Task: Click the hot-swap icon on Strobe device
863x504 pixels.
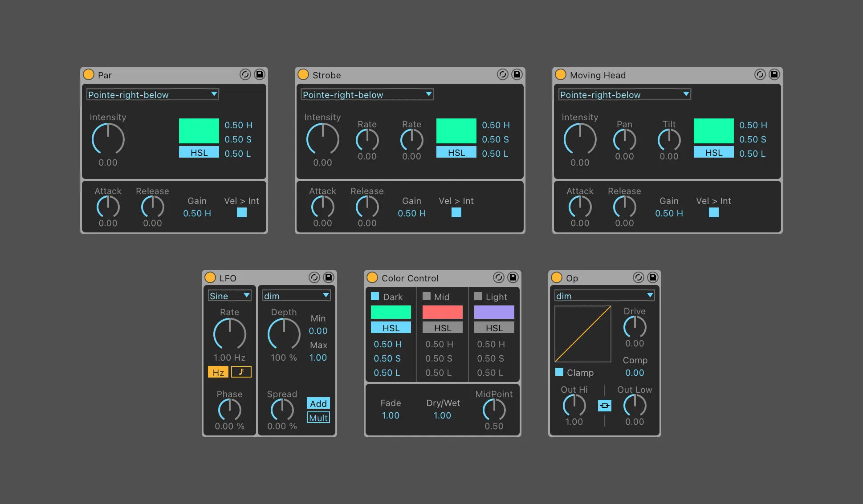Action: (x=502, y=74)
